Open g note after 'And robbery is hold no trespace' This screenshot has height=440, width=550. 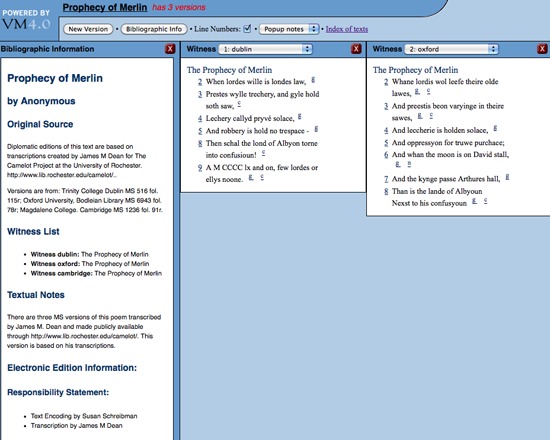[316, 129]
